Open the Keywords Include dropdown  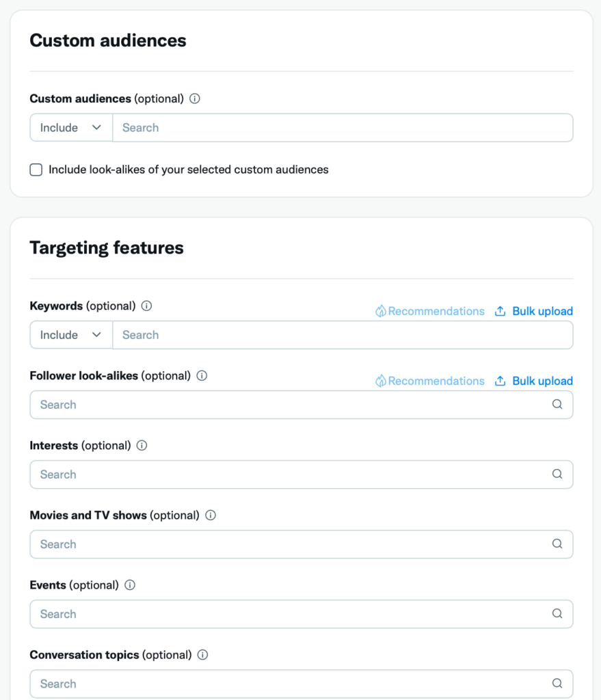(x=70, y=334)
